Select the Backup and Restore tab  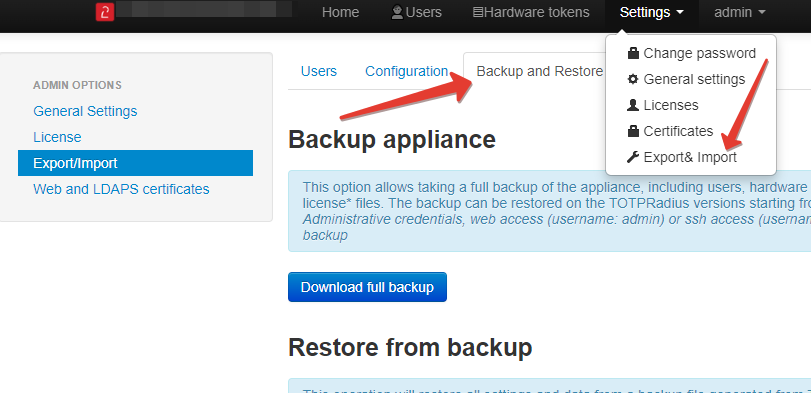click(539, 71)
